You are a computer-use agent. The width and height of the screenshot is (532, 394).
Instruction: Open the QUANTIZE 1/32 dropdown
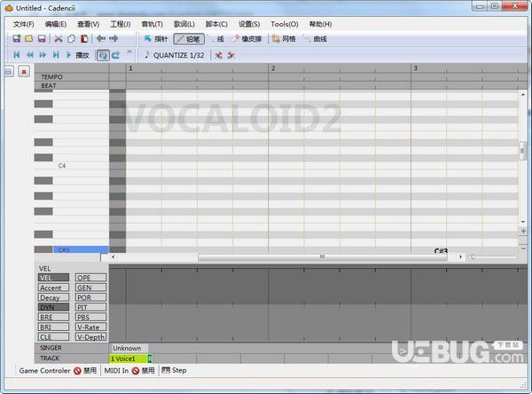pos(175,55)
